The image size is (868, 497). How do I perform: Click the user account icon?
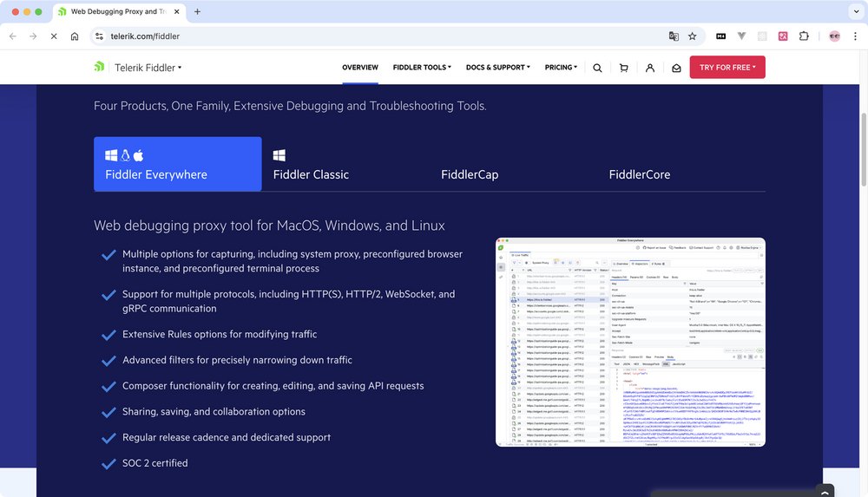[x=649, y=68]
